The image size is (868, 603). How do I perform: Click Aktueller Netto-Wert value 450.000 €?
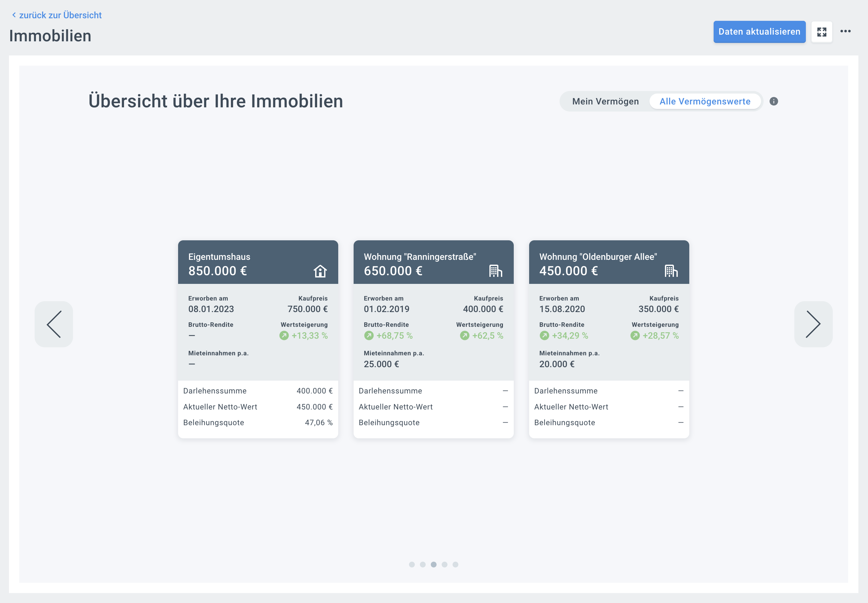point(315,407)
